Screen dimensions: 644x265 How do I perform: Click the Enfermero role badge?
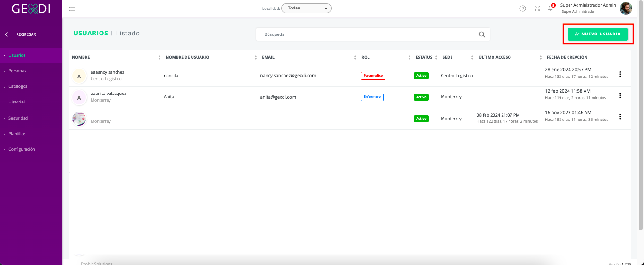coord(372,97)
